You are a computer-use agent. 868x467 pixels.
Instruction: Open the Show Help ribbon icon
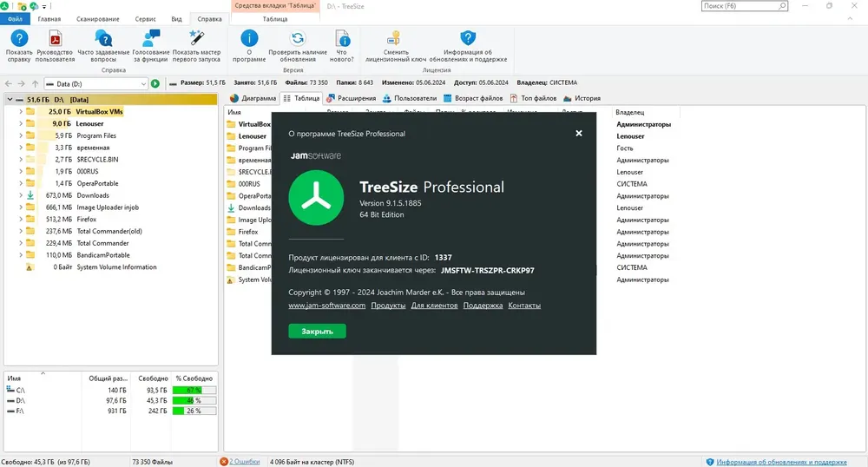click(x=19, y=39)
